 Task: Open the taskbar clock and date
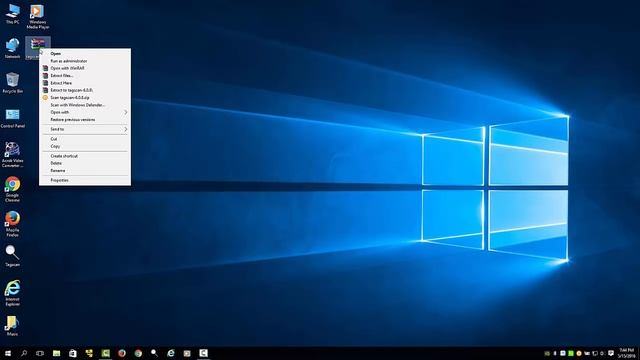pos(626,353)
